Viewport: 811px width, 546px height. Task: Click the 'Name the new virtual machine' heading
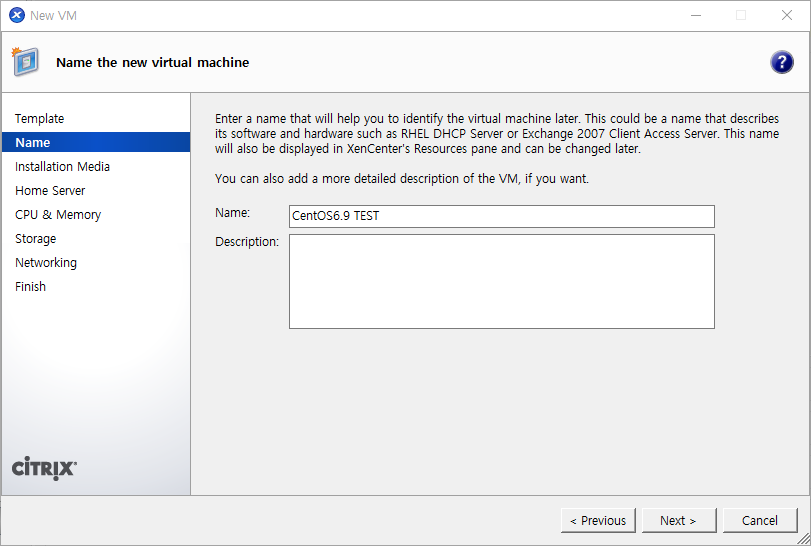153,63
